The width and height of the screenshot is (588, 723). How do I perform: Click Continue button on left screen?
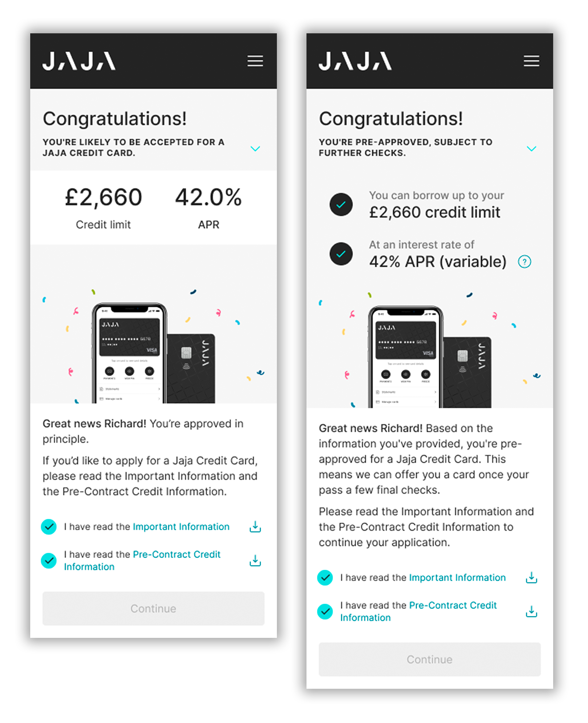click(153, 608)
